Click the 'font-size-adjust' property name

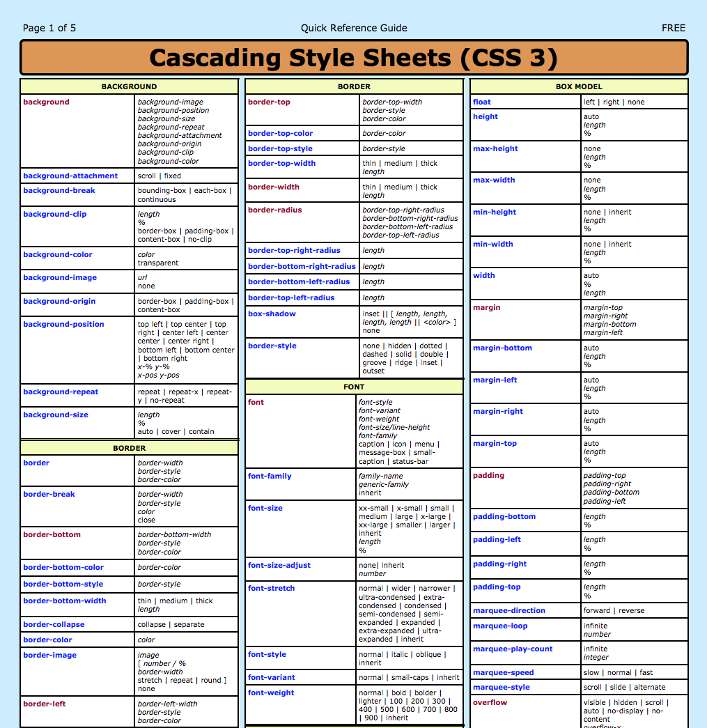pos(279,565)
